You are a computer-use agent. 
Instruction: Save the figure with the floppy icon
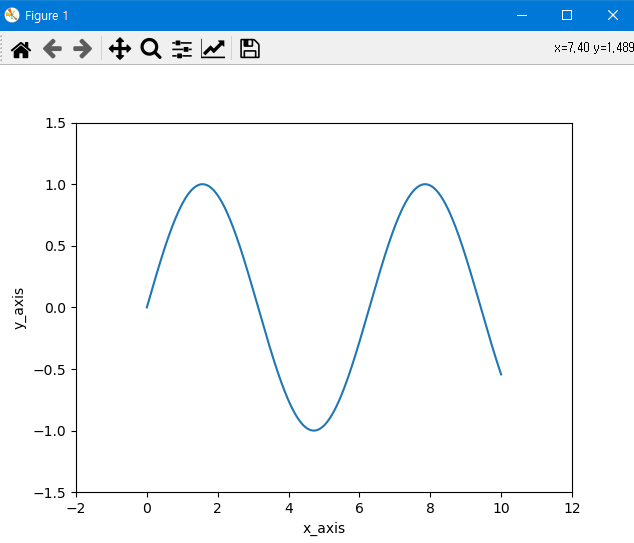pos(250,49)
